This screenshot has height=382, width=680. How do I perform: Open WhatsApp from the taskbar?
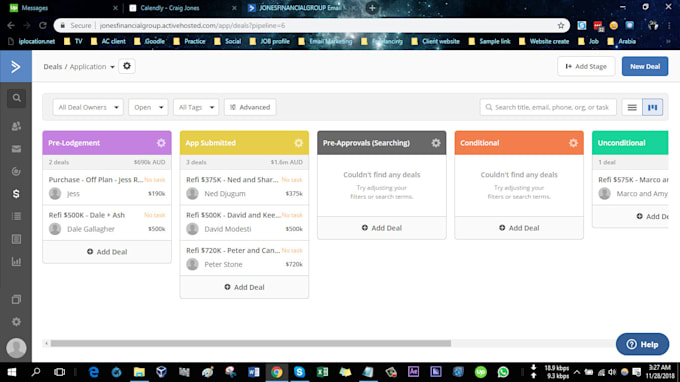(x=503, y=372)
